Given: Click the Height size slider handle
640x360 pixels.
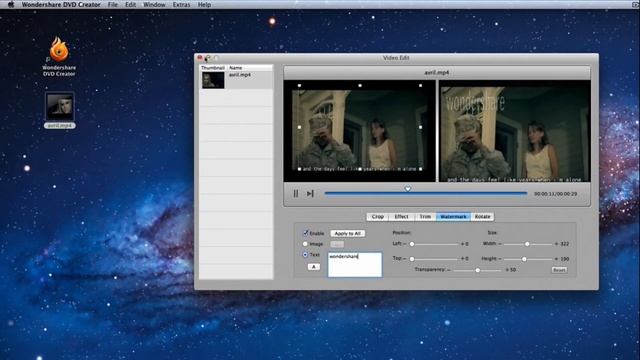Looking at the screenshot, I should [524, 259].
